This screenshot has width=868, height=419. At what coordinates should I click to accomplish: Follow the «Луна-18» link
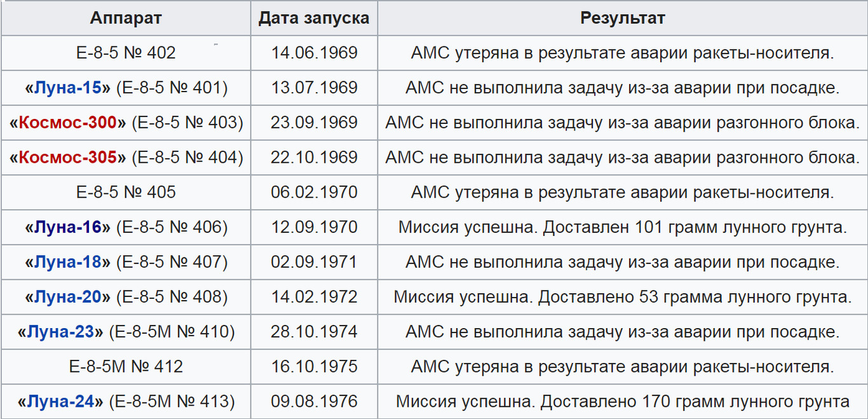point(67,262)
